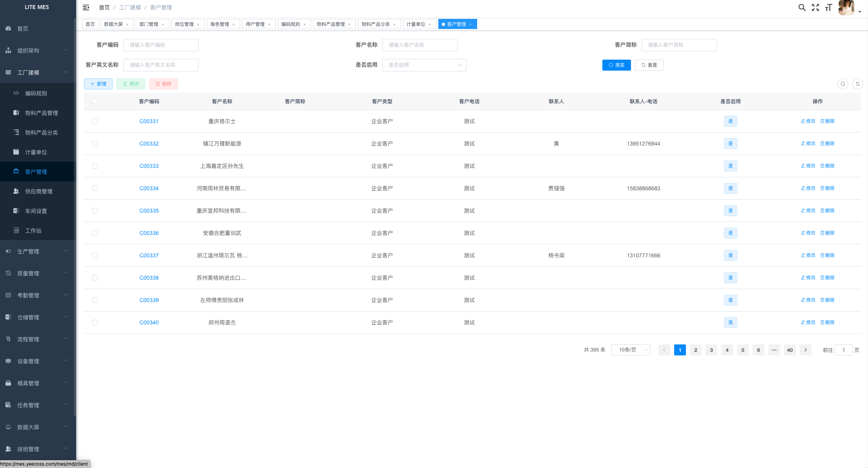Click the 重置 reset button

click(x=649, y=65)
